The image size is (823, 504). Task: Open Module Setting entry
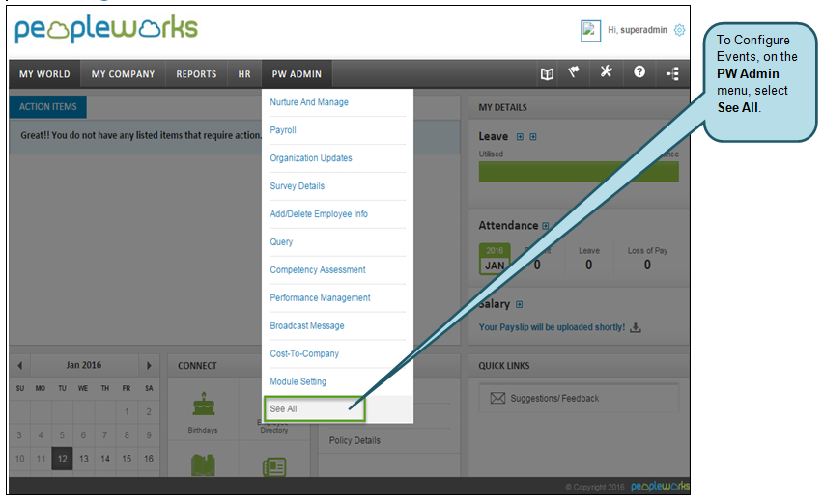point(298,381)
